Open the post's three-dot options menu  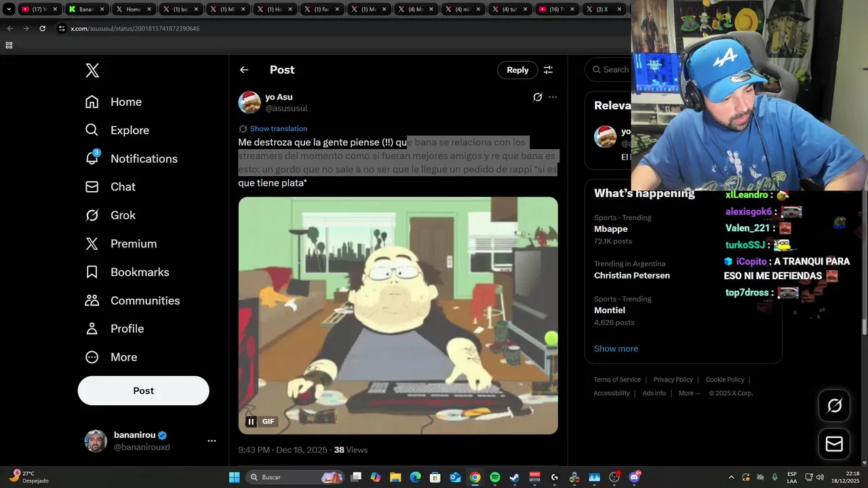(553, 97)
